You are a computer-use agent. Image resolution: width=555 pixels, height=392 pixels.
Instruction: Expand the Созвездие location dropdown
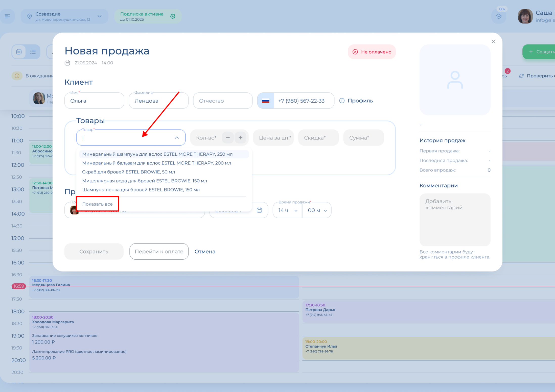(100, 16)
